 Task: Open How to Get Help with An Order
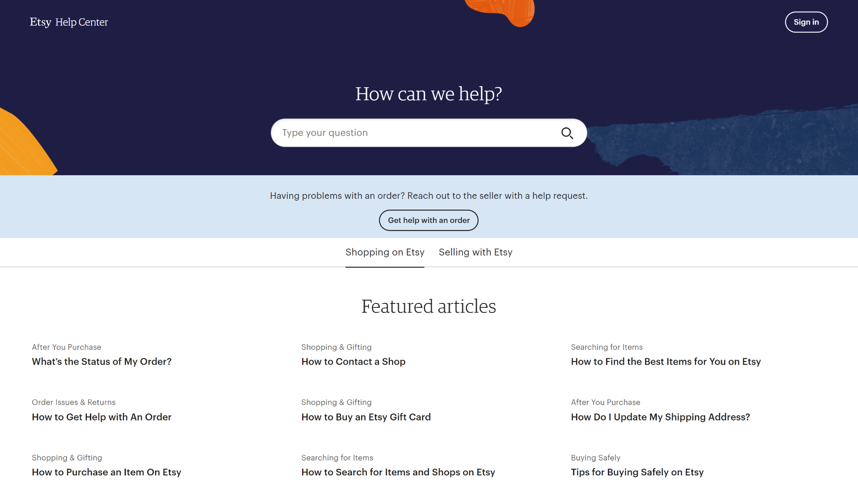click(101, 417)
